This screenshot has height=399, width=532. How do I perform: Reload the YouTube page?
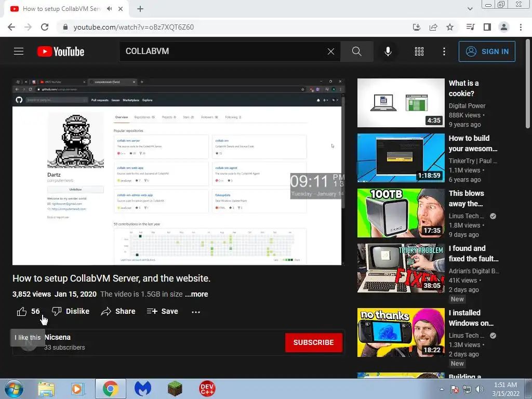click(x=45, y=27)
